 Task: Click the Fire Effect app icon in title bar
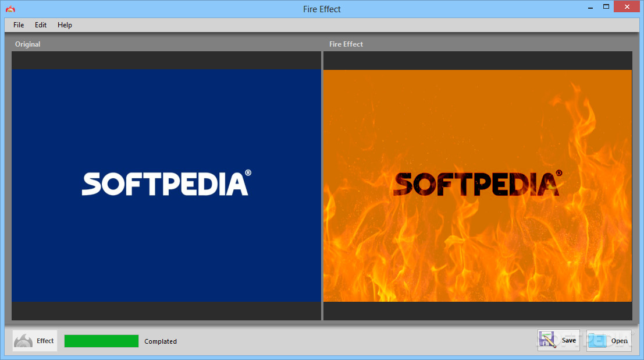10,9
